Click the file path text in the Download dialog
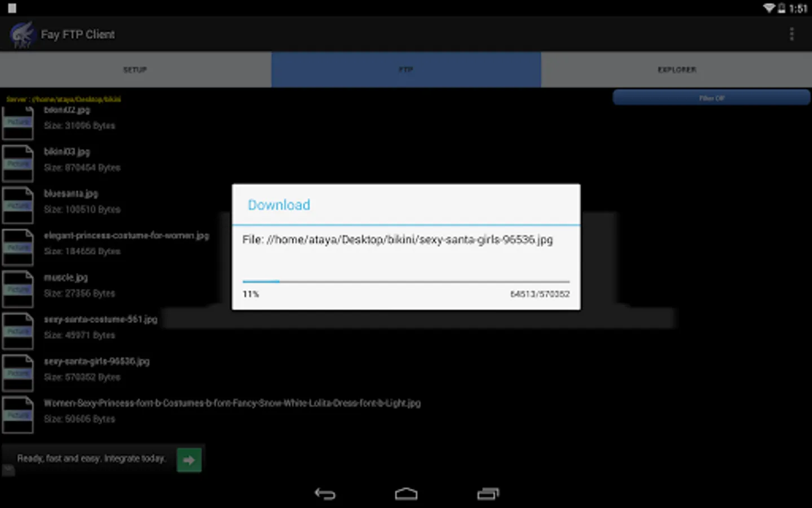The height and width of the screenshot is (508, 812). 398,240
